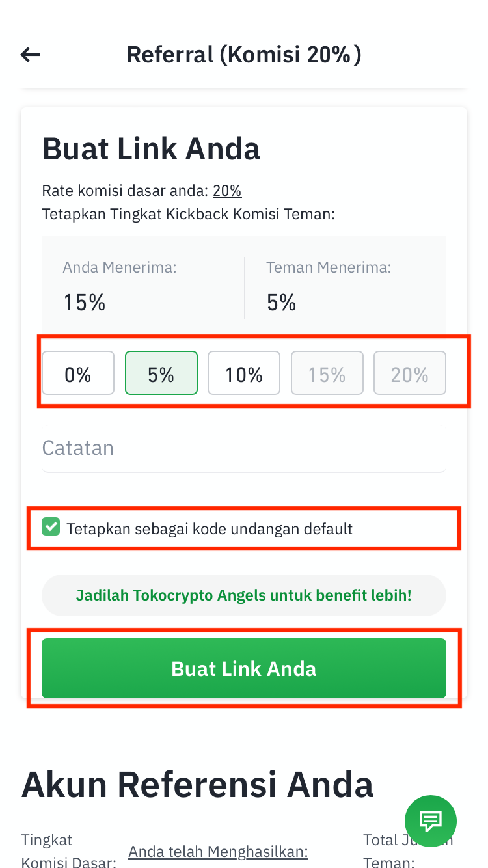Select the 0% kickback option
The image size is (488, 868).
(x=78, y=373)
